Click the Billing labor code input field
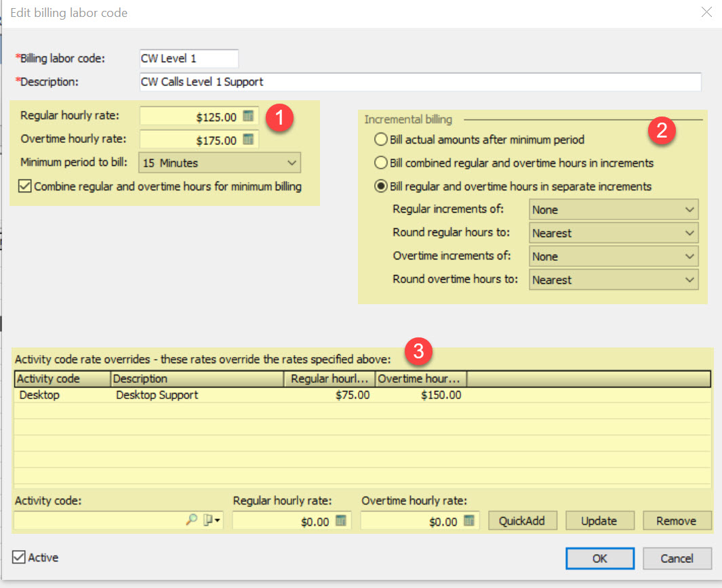Screen dimensions: 722x588 click(x=188, y=58)
